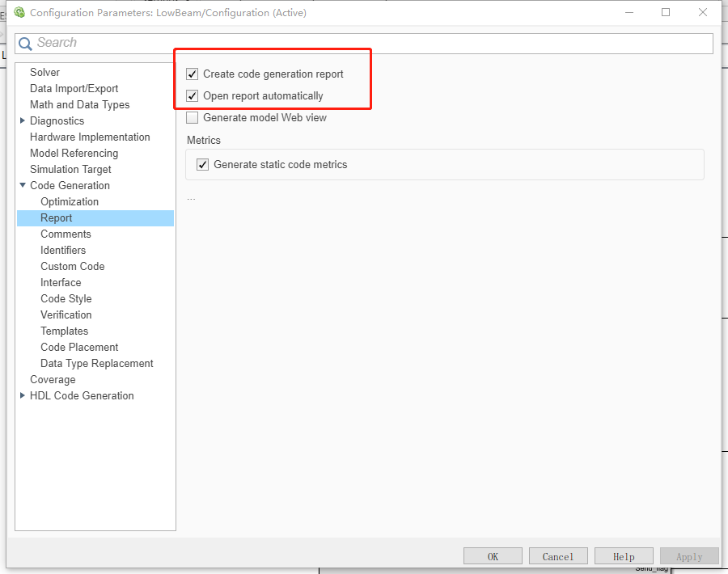This screenshot has height=574, width=728.
Task: Open Code Style settings
Action: coord(66,299)
